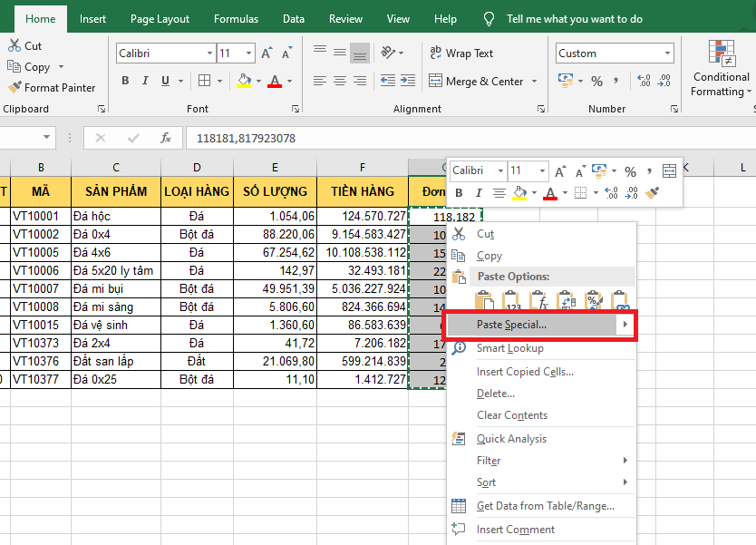Screen dimensions: 756x545
Task: Click the Paste Link clipboard icon
Action: [622, 301]
